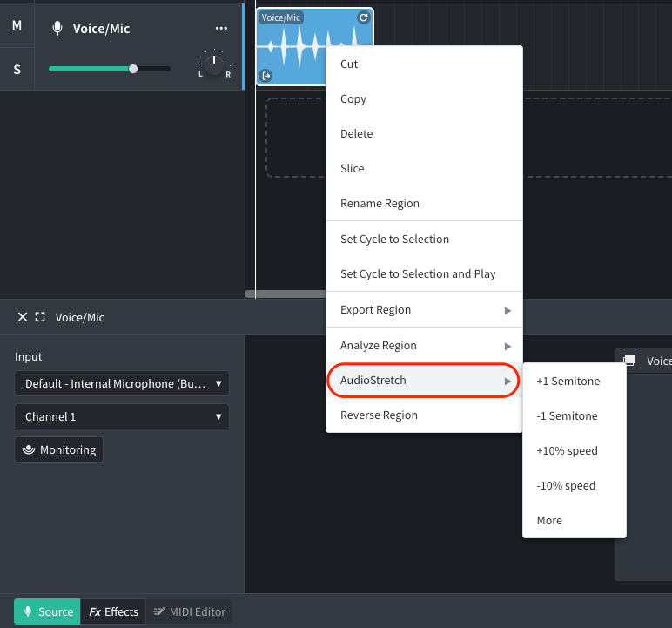This screenshot has width=672, height=628.
Task: Toggle input Monitoring on
Action: (x=58, y=449)
